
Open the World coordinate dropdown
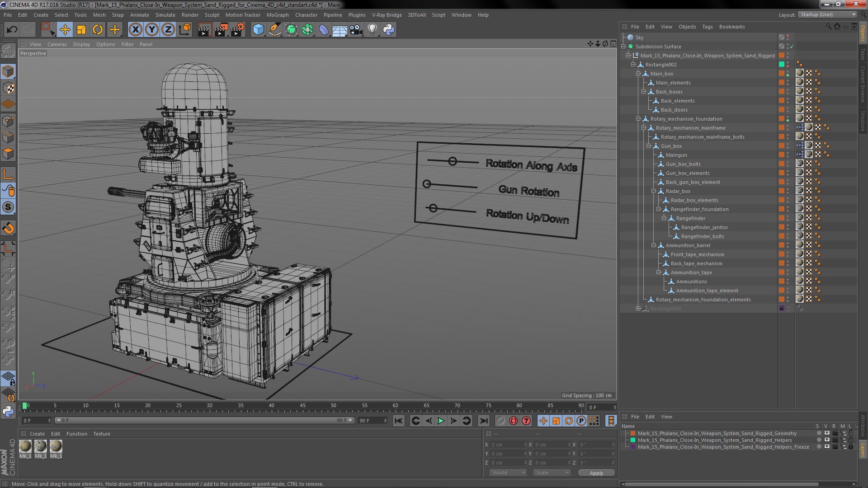(508, 473)
